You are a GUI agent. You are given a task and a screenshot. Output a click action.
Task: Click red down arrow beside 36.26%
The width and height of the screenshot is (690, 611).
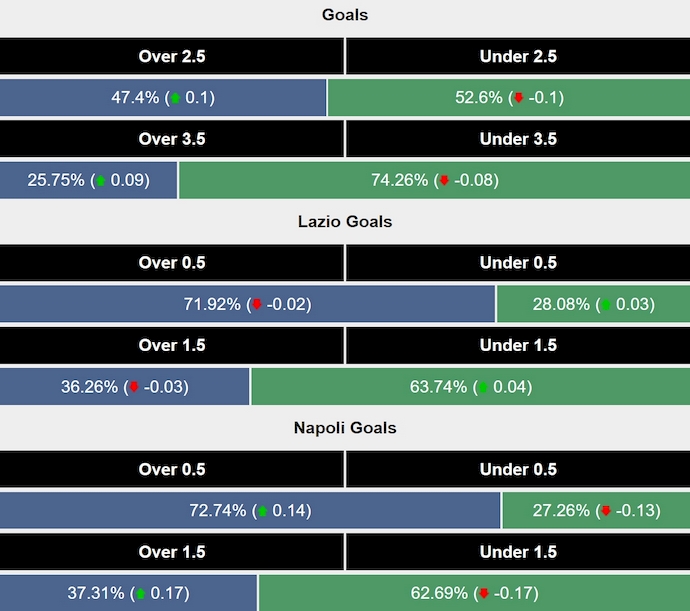pyautogui.click(x=134, y=387)
